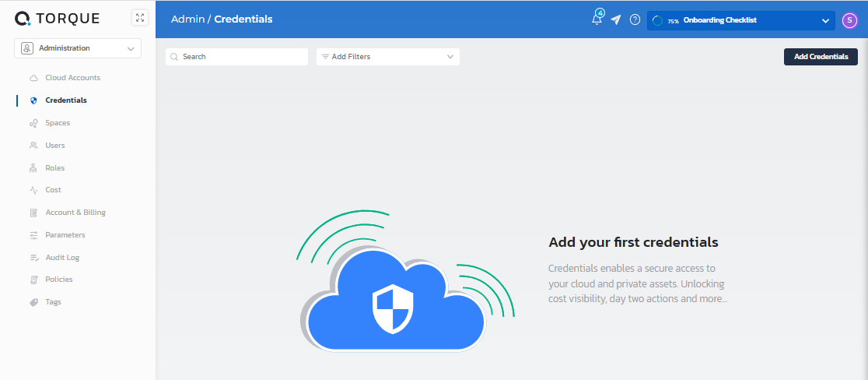Open the help question mark icon

[635, 19]
